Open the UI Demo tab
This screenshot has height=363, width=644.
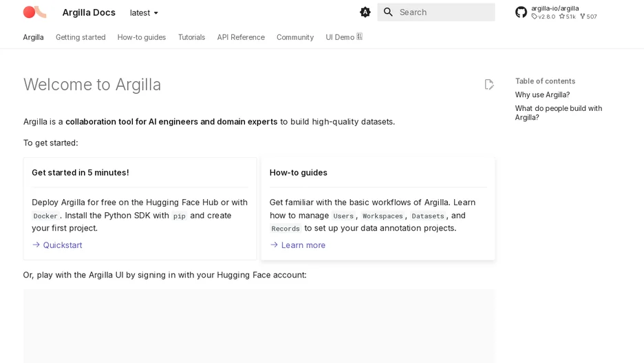(344, 37)
